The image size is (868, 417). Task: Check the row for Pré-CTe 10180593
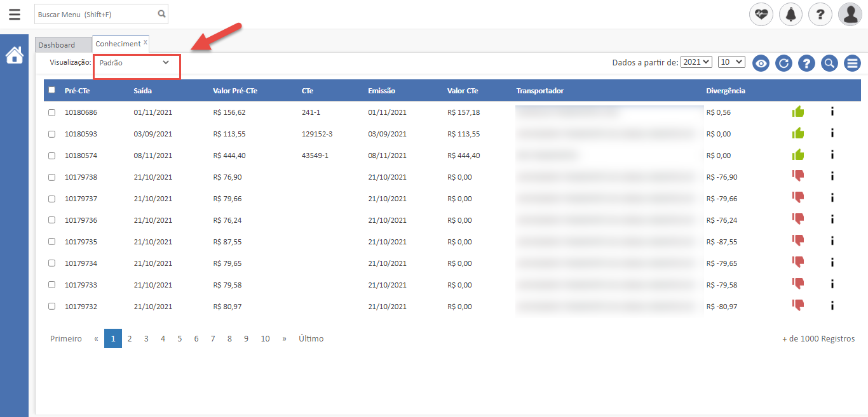click(x=51, y=134)
